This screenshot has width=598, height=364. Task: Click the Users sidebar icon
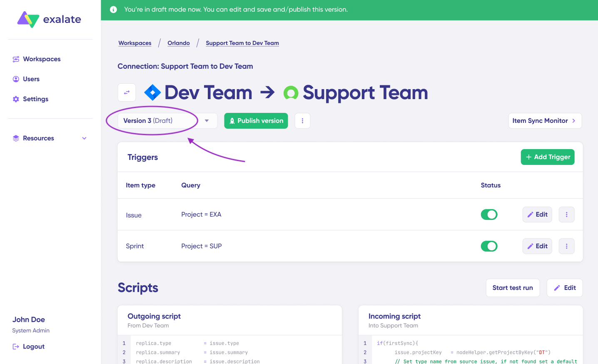pyautogui.click(x=16, y=79)
